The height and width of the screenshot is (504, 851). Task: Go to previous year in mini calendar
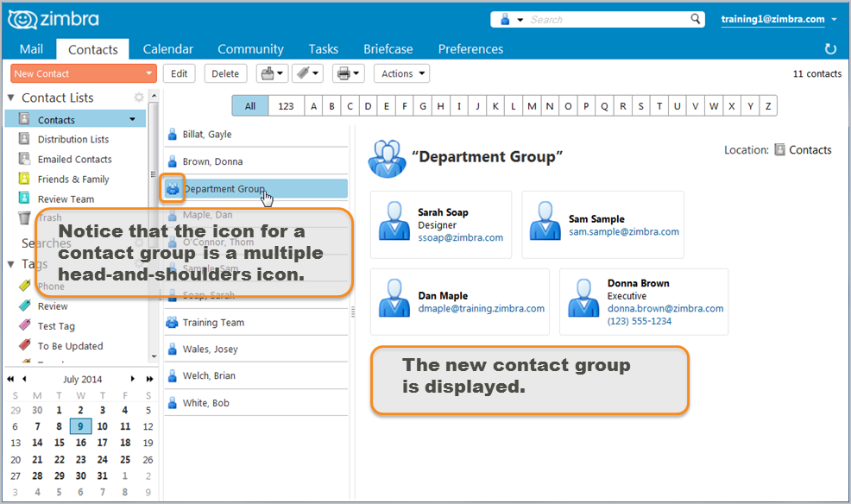[x=10, y=379]
